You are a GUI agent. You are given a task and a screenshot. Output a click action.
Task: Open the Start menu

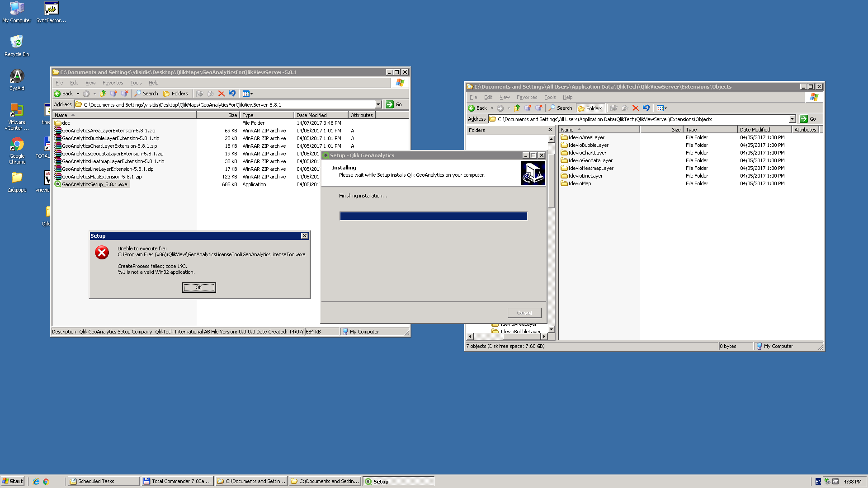tap(13, 482)
